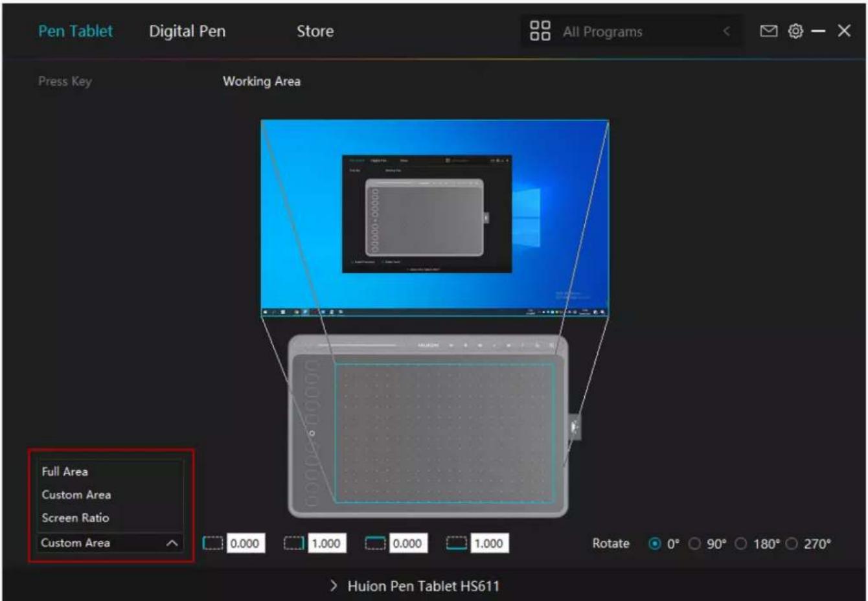868x601 pixels.
Task: Click the monitor screen preview
Action: (x=435, y=218)
